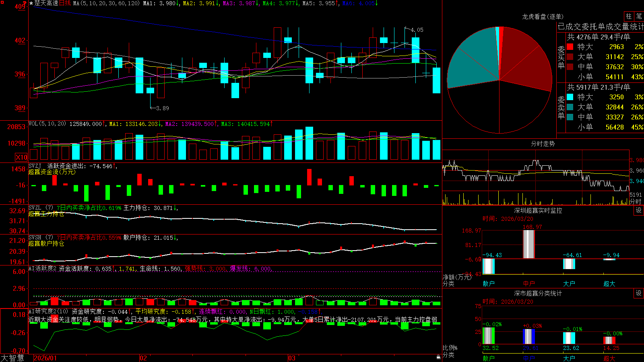Viewport: 644px width, 362px height.
Task: Click the cyan 特大 sell-order swatch
Action: pos(570,97)
